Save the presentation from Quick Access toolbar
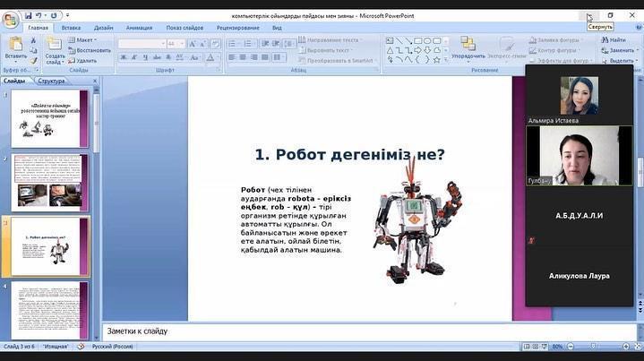The width and height of the screenshot is (644, 361). coord(29,15)
